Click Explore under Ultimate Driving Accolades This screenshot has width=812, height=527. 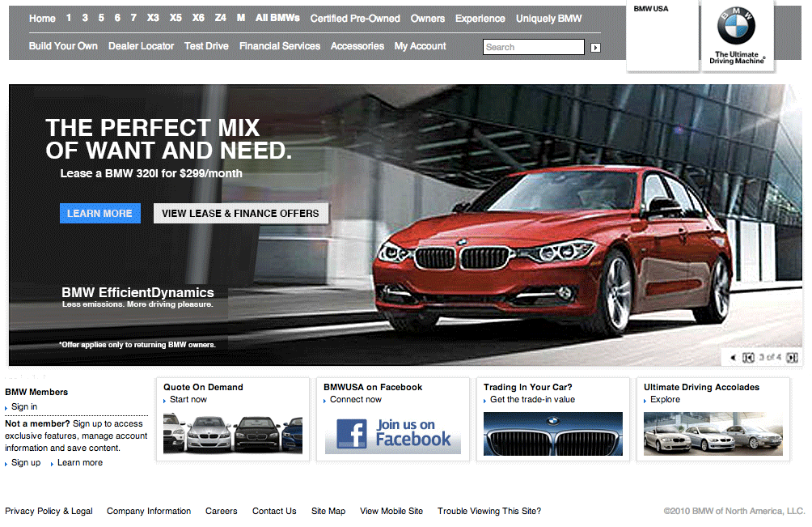pos(665,400)
